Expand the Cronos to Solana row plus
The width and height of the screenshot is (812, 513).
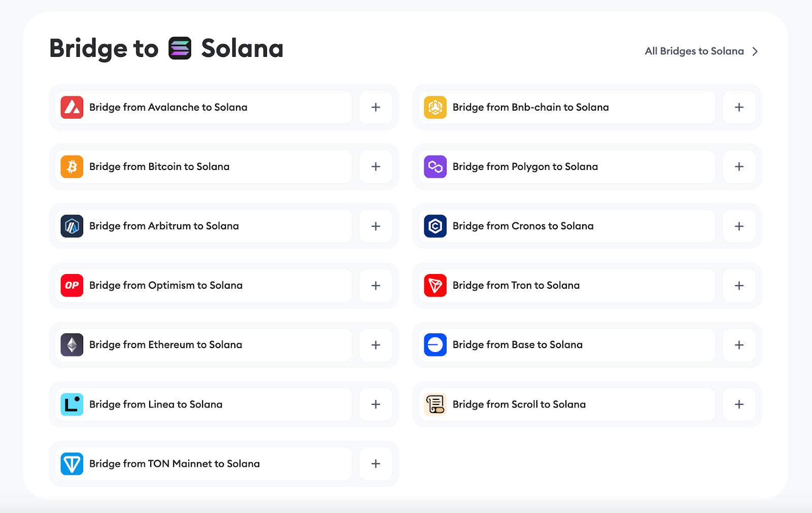739,226
